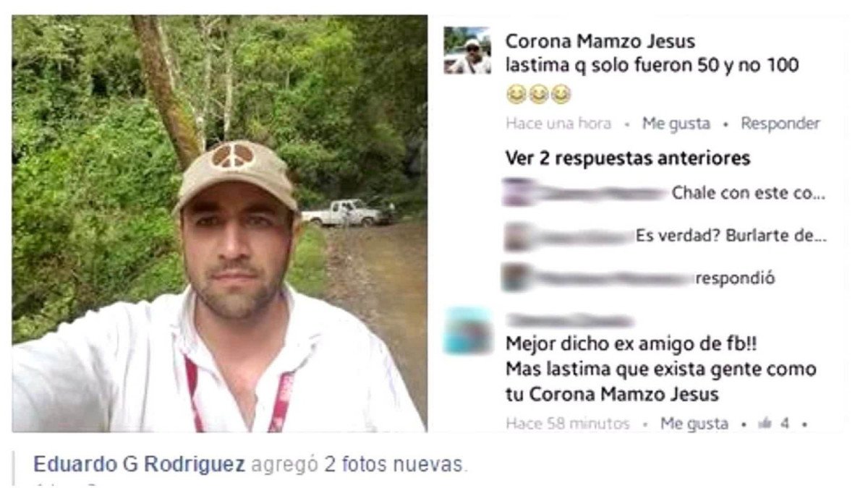Expand the reply 'Es verdad? Burlarte de...'

[x=731, y=236]
